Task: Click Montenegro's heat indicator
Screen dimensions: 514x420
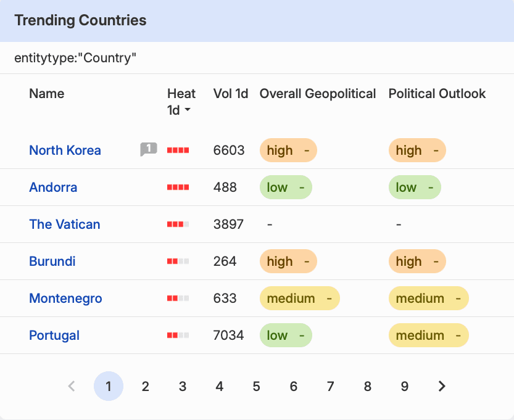Action: [178, 299]
